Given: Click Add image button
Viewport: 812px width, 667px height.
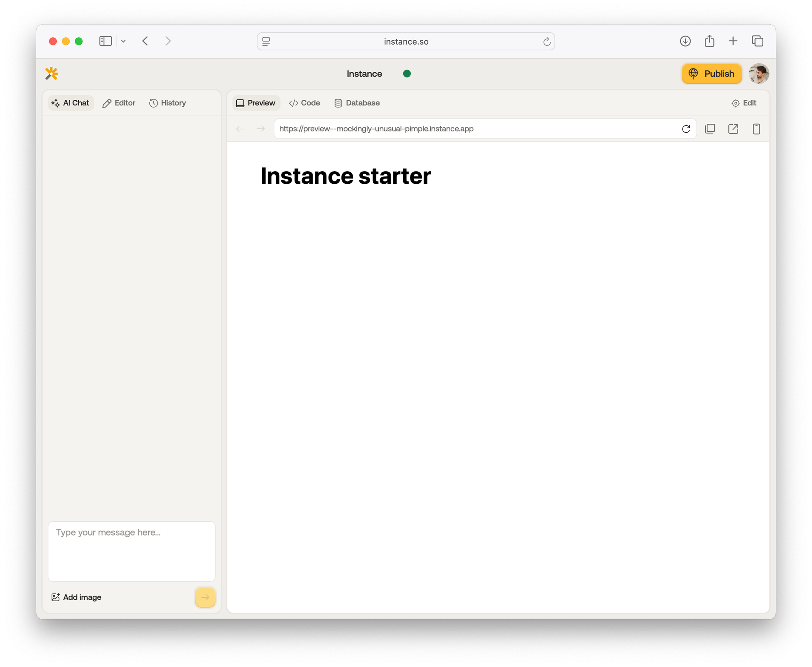Looking at the screenshot, I should coord(76,597).
